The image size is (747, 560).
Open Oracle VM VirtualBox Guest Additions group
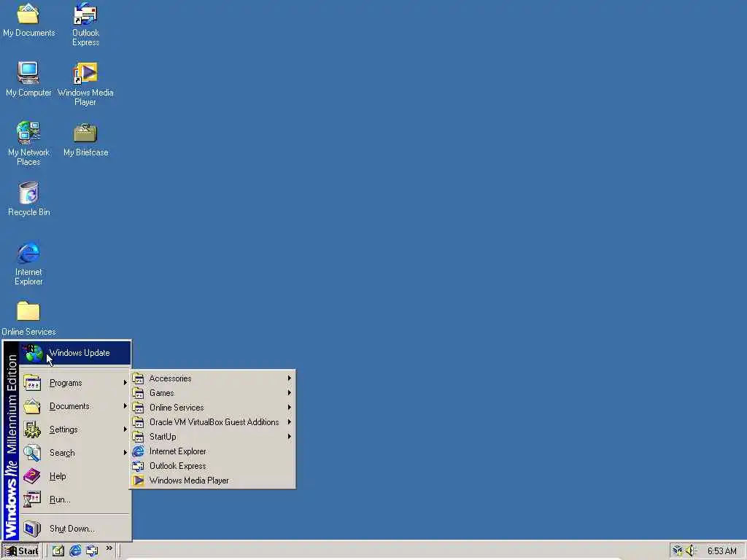pos(212,422)
